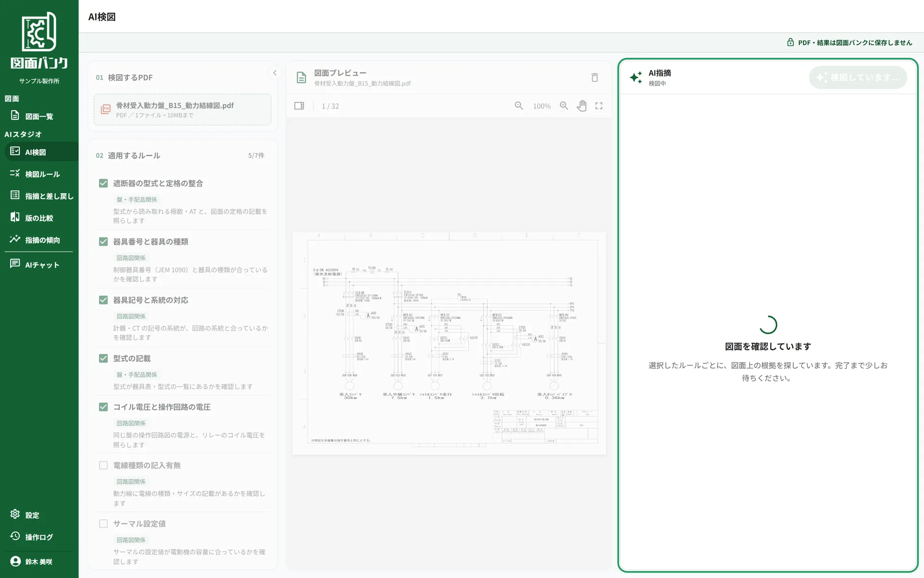Viewport: 924px width, 578px height.
Task: Click the loading spinner in AI指摘
Action: pyautogui.click(x=768, y=325)
